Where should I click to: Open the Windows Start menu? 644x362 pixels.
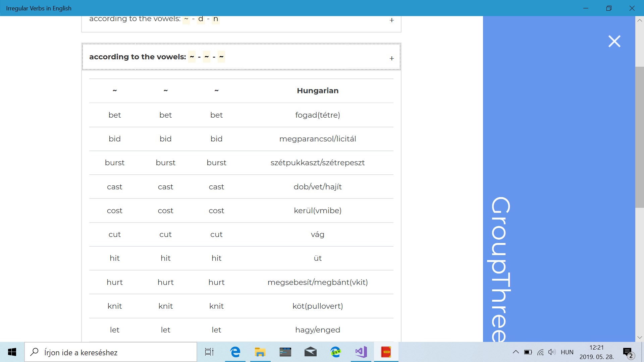[12, 352]
